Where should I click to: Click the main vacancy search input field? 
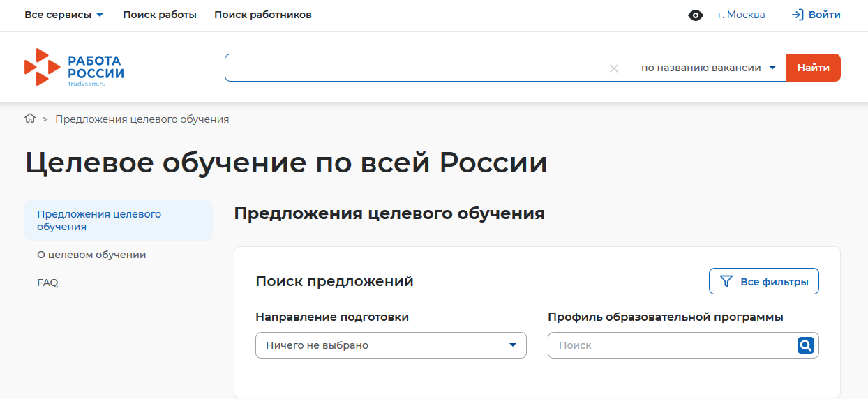click(415, 68)
